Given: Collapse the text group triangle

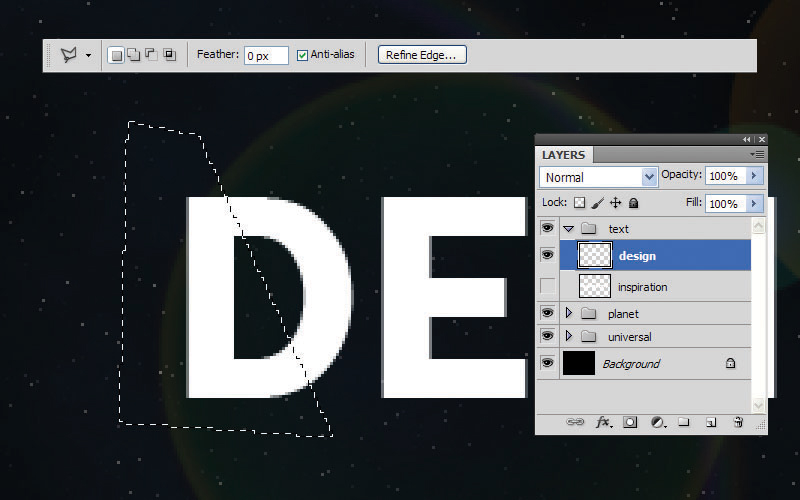Looking at the screenshot, I should (x=568, y=229).
